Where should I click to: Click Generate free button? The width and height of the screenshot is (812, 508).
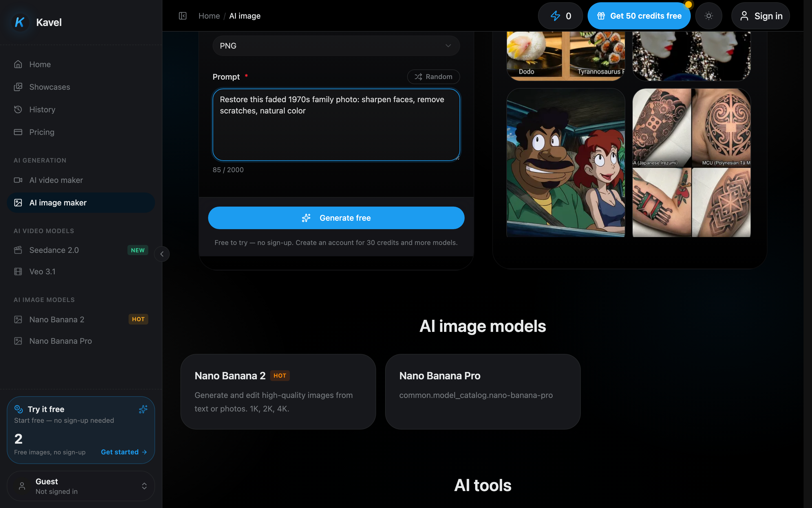coord(336,218)
